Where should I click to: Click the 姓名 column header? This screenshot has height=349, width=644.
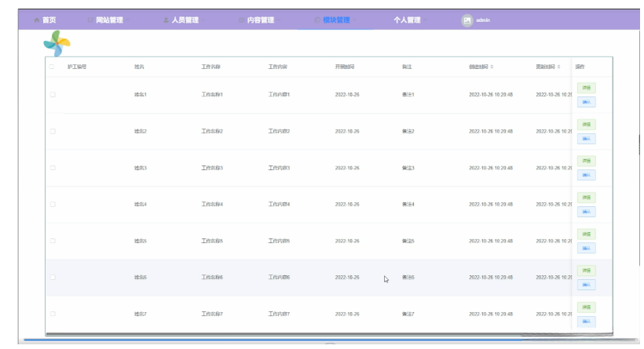click(139, 67)
